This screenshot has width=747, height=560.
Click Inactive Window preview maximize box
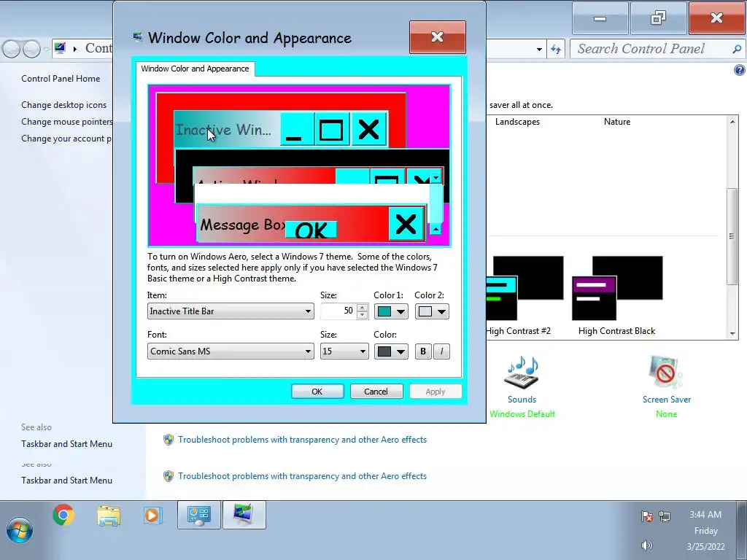[x=332, y=129]
